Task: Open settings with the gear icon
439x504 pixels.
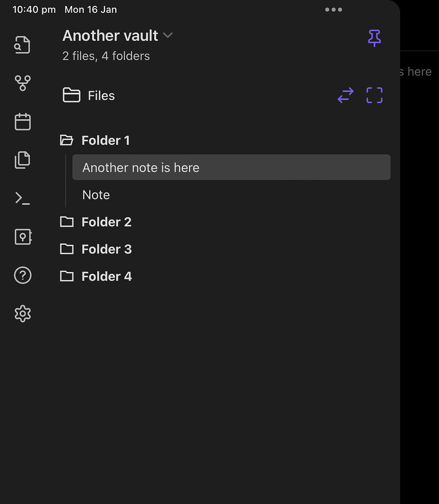Action: (22, 314)
